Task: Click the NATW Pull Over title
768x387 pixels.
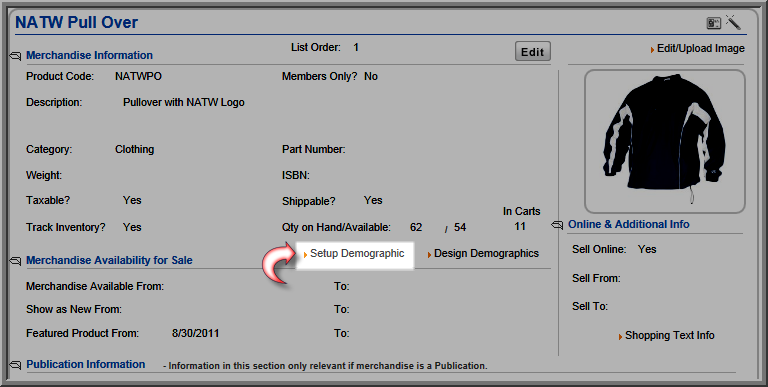Action: [77, 23]
